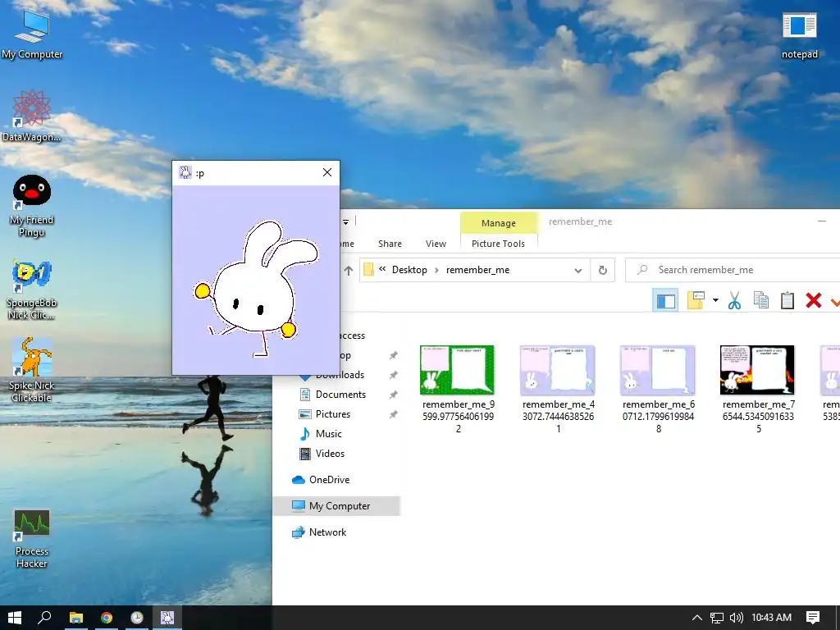Minimize the remember_me Explorer window

click(822, 221)
